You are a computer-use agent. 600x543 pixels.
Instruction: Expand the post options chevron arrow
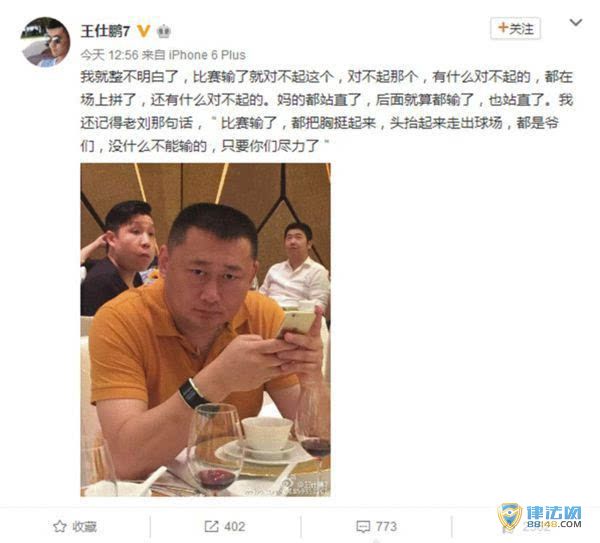[x=576, y=23]
